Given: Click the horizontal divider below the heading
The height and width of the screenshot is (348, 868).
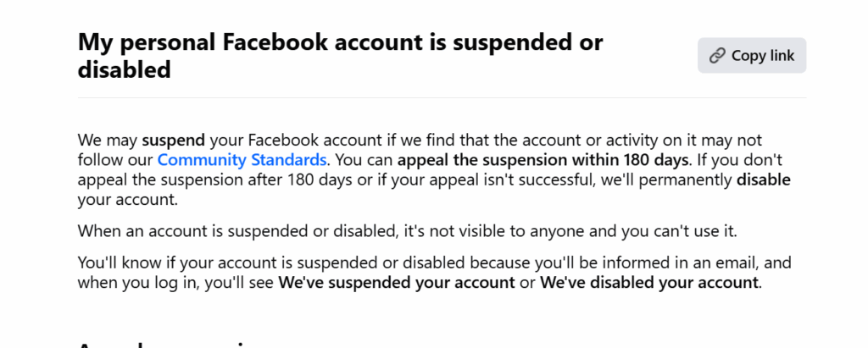Looking at the screenshot, I should [442, 98].
